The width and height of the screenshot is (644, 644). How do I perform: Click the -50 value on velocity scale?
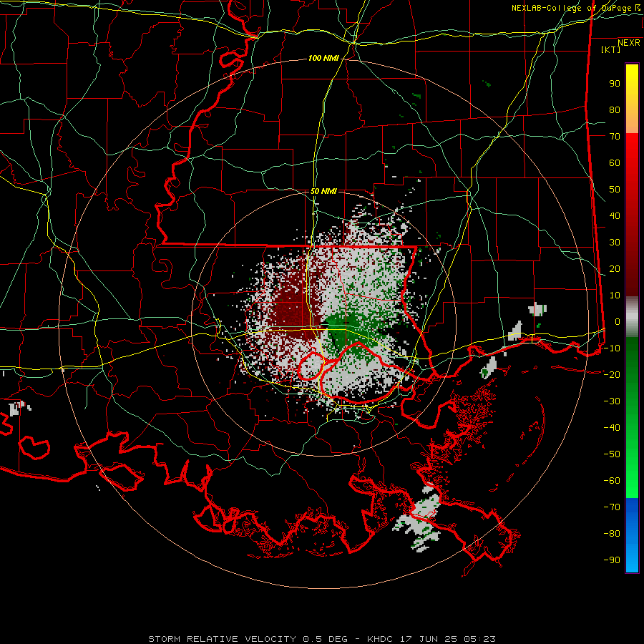(612, 454)
